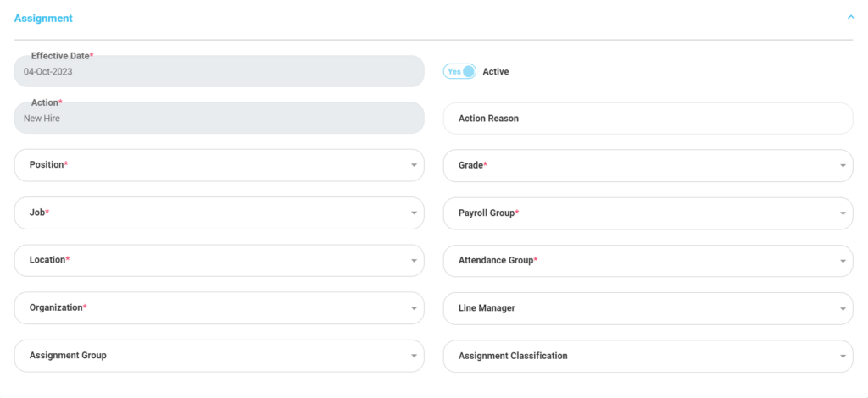868x398 pixels.
Task: Expand the Job dropdown arrow
Action: coord(414,213)
